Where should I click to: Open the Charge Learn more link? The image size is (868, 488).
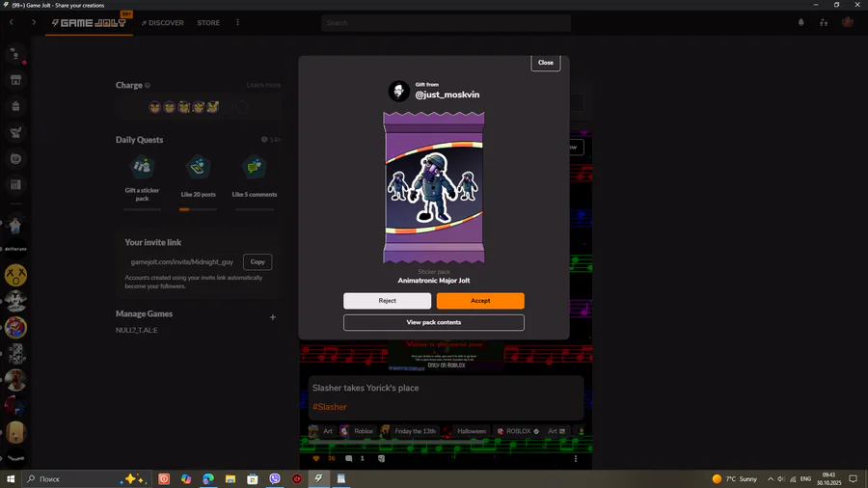[x=263, y=85]
